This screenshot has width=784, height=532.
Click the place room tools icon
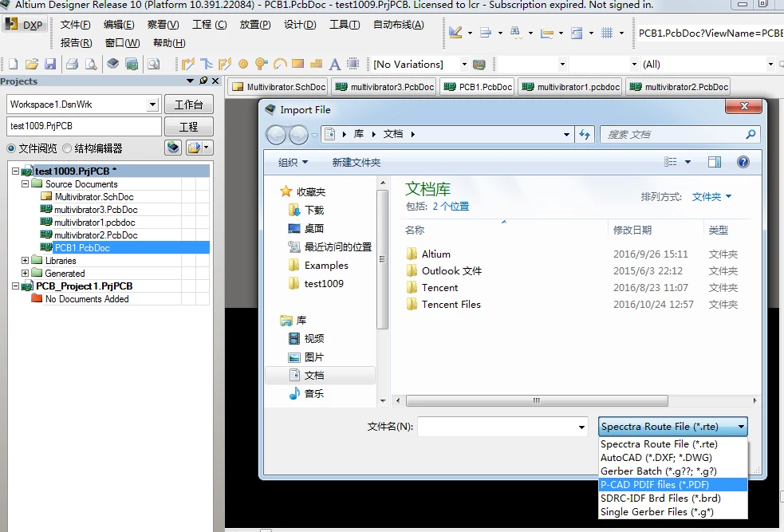point(577,33)
